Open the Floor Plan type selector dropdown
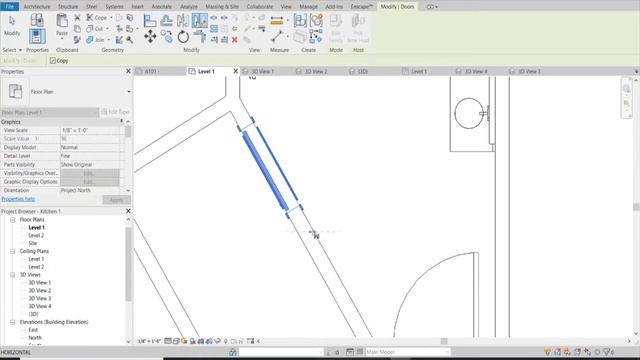Viewport: 640px width, 360px height. (x=129, y=92)
